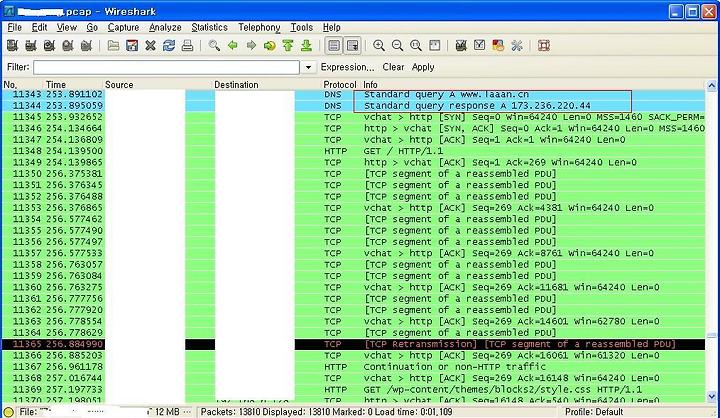Go to packet number icon
The width and height of the screenshot is (720, 418).
(269, 45)
